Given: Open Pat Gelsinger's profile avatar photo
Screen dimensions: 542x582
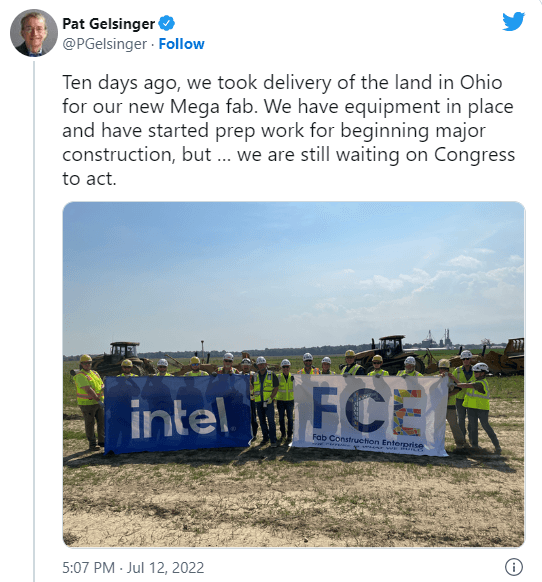Looking at the screenshot, I should (34, 33).
